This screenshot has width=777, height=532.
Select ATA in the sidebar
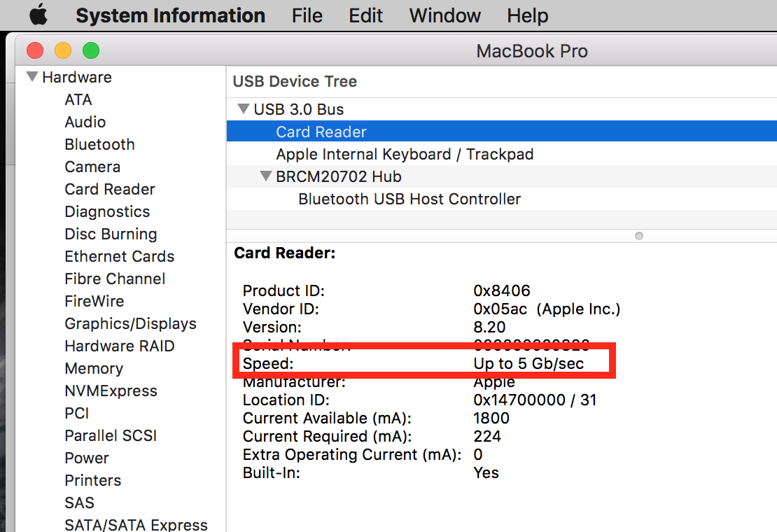point(78,99)
